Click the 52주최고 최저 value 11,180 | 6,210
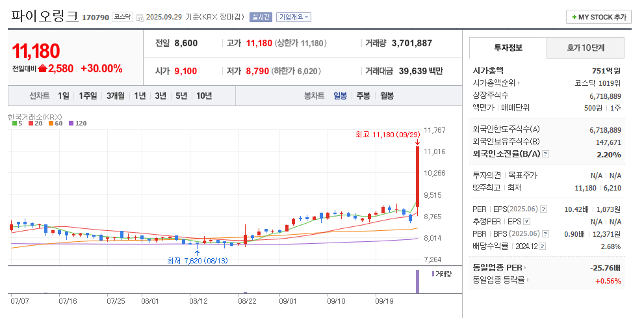The image size is (644, 318). pos(598,188)
